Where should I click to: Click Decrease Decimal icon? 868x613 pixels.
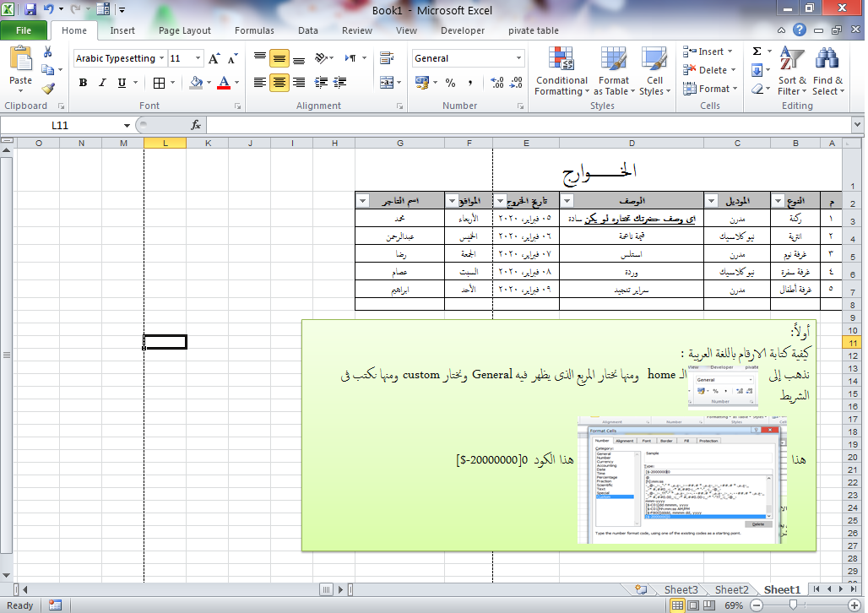[516, 83]
